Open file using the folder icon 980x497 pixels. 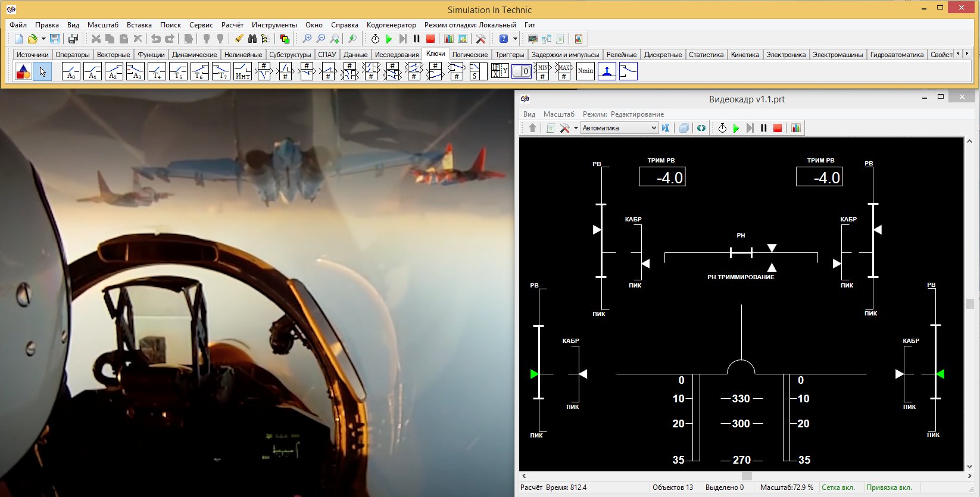(x=32, y=39)
